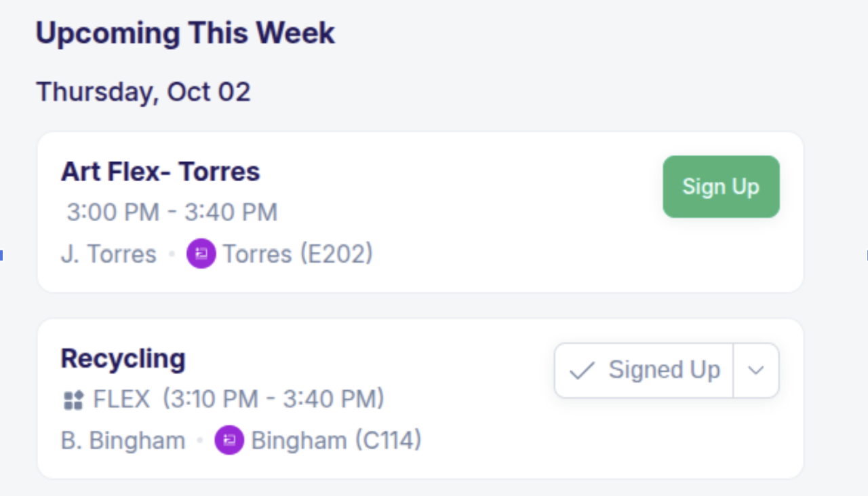Open the Art Flex- Torres session title
The image size is (868, 496).
[x=160, y=172]
